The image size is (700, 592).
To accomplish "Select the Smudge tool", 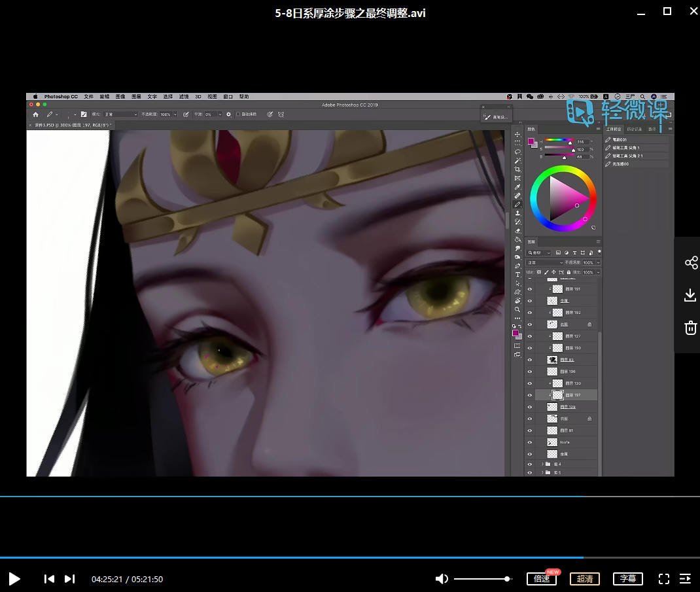I will 517,248.
